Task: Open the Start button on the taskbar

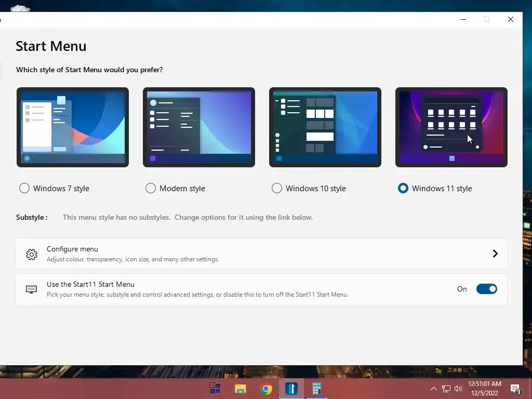Action: tap(215, 388)
